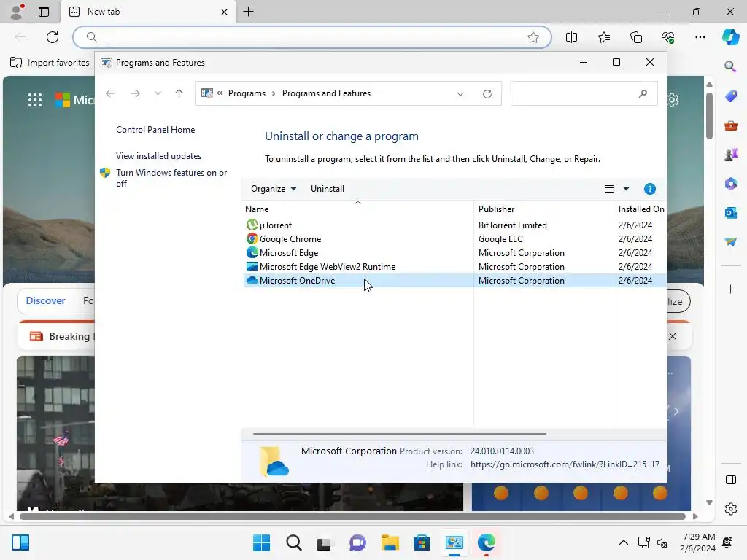Screen dimensions: 747x560
Task: Open the blue Help icon
Action: 649,189
